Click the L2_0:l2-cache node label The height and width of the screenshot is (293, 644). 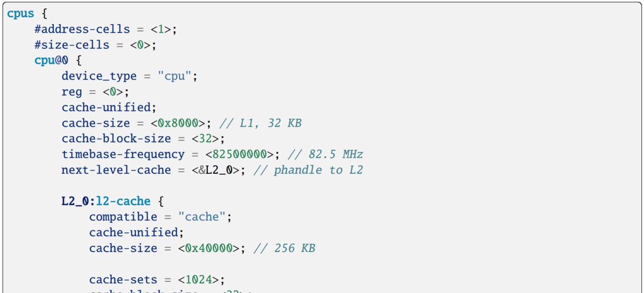(106, 201)
